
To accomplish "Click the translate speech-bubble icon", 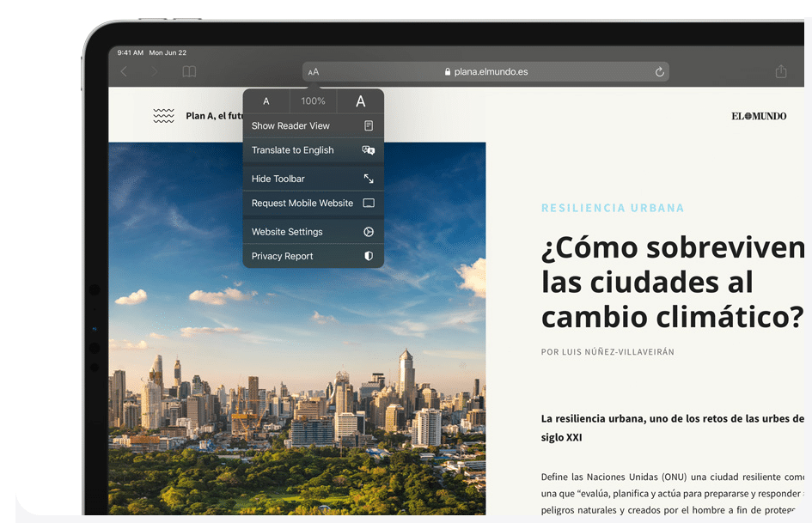I will [369, 150].
